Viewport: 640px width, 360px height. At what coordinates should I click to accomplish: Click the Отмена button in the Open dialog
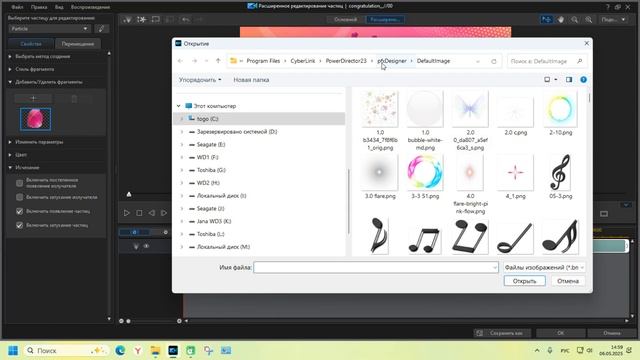(x=568, y=281)
